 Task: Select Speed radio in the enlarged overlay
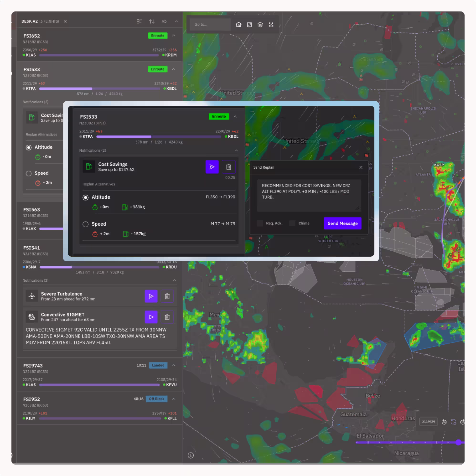85,224
